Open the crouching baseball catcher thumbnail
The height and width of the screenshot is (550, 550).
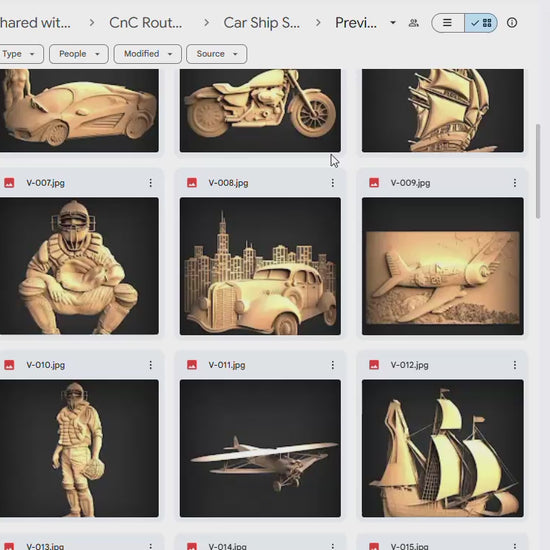(x=79, y=266)
